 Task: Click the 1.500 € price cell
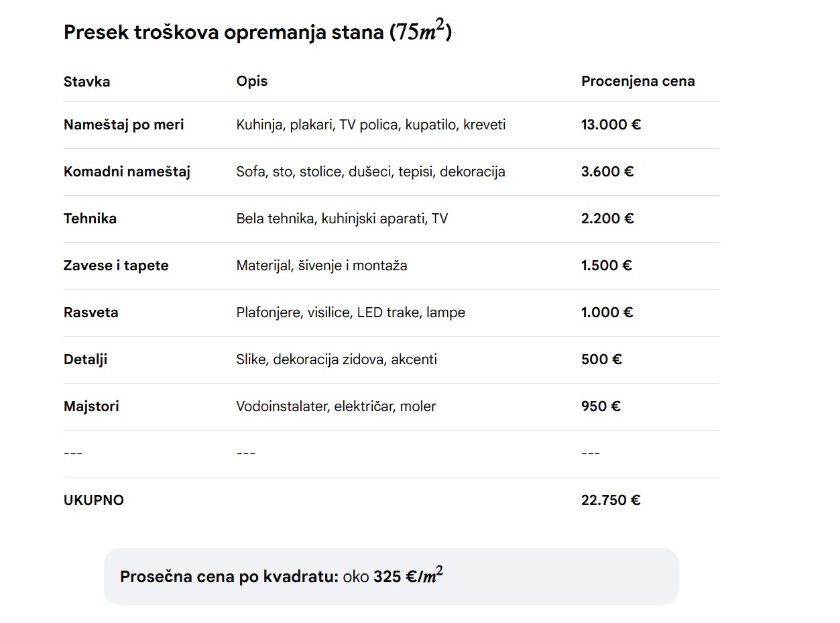point(606,266)
